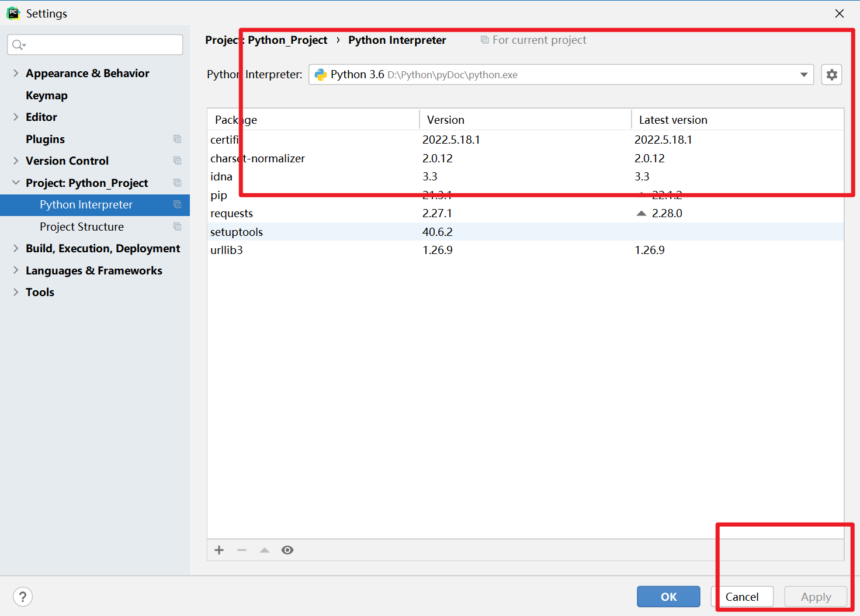Click version 2.27.1 of requests
860x616 pixels.
click(437, 213)
